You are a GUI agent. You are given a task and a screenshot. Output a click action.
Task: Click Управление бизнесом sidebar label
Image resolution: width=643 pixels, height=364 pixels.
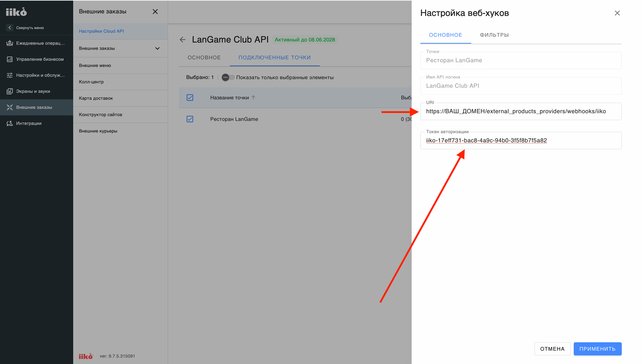40,59
